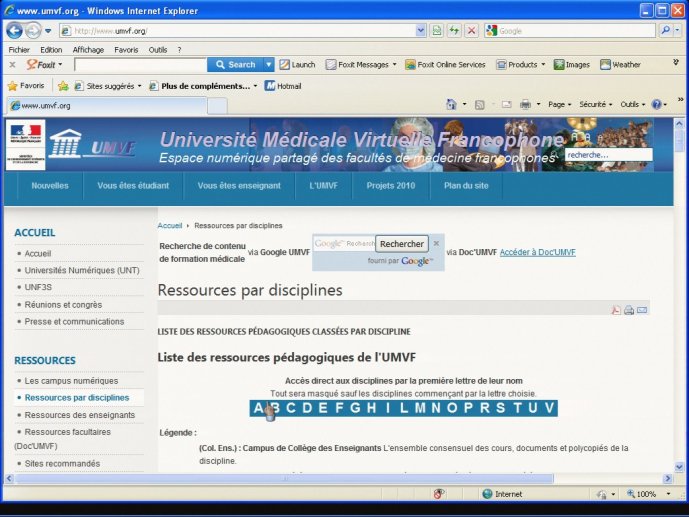Clear the Google UMVF search box with X
This screenshot has width=689, height=517.
coord(436,243)
